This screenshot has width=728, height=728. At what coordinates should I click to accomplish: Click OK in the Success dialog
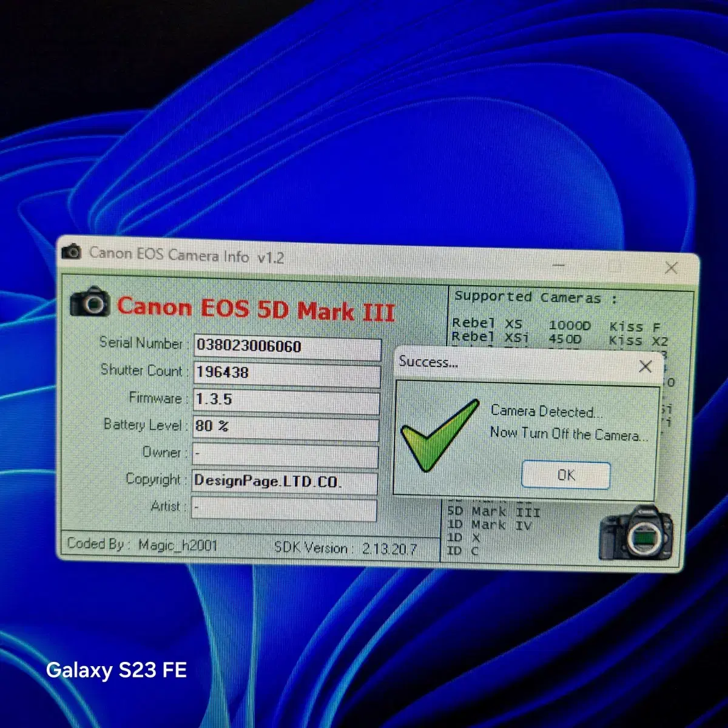point(565,474)
